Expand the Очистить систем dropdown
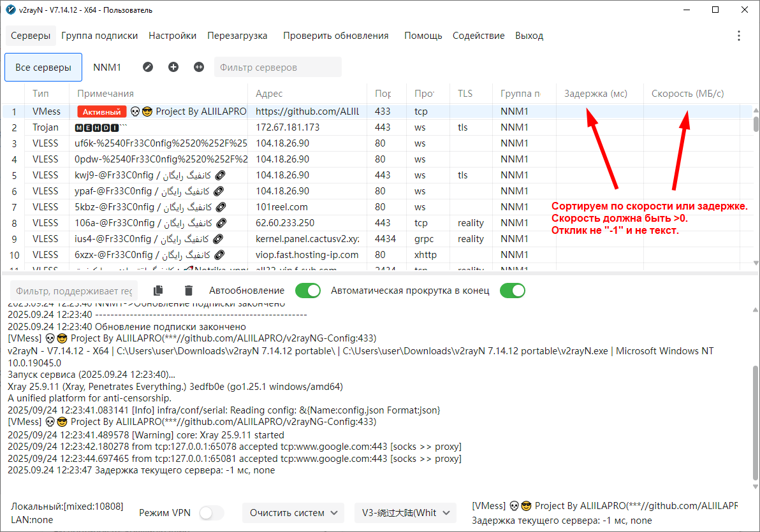The width and height of the screenshot is (760, 532). [x=293, y=513]
